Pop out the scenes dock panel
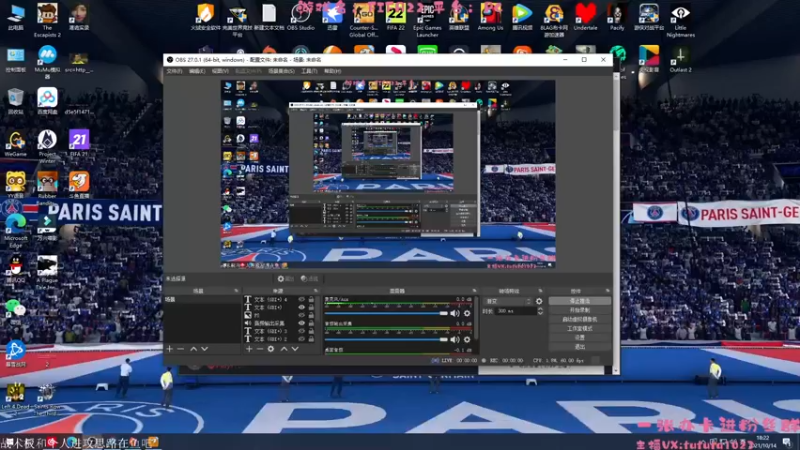The width and height of the screenshot is (800, 450). click(236, 291)
